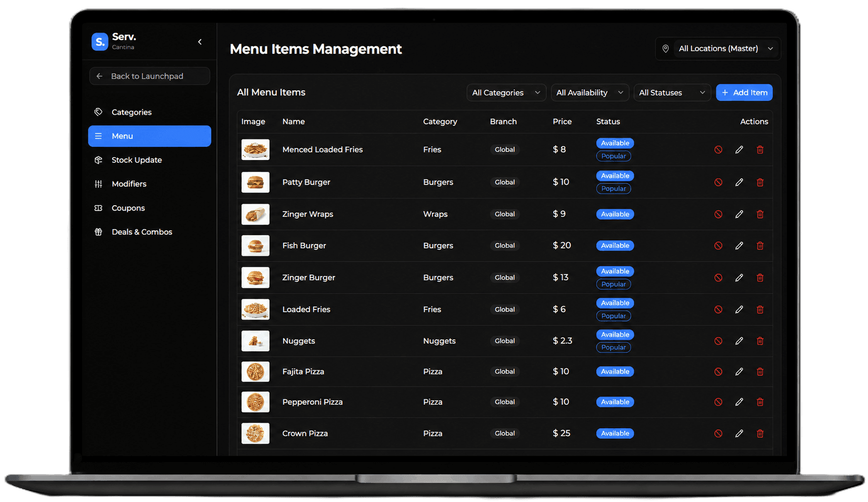The height and width of the screenshot is (502, 868).
Task: Open Categories in the sidebar
Action: click(149, 112)
